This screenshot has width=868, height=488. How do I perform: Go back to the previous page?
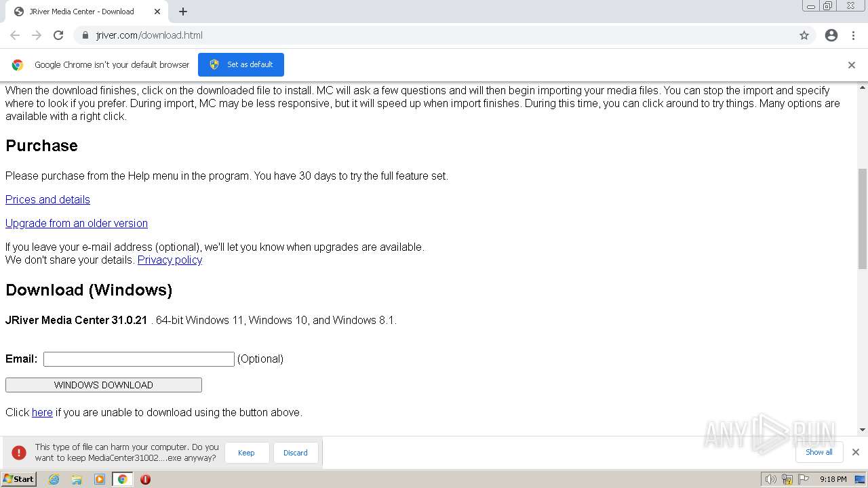tap(15, 35)
